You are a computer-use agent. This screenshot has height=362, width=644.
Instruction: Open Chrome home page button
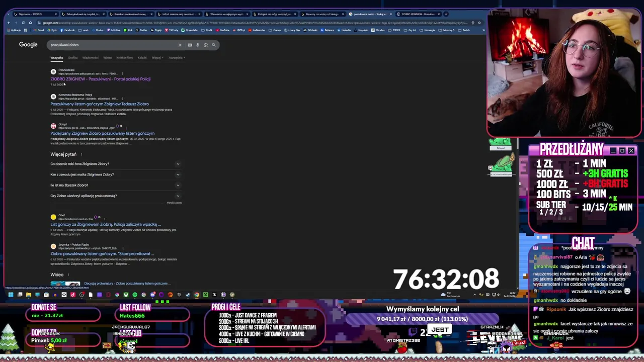[x=30, y=23]
